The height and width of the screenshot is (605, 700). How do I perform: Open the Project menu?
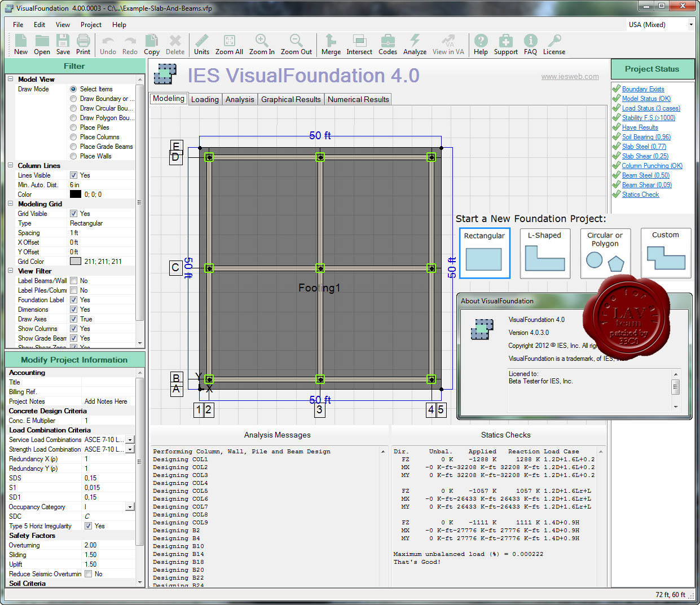coord(91,25)
